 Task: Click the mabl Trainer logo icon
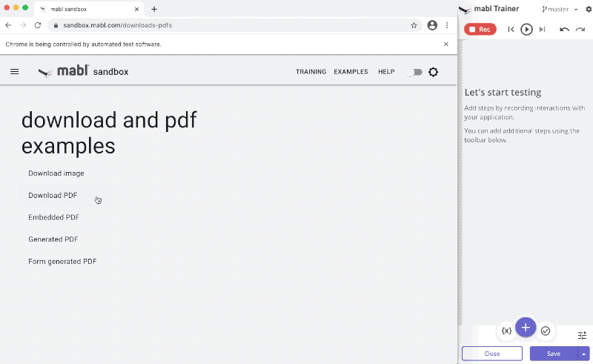(465, 10)
